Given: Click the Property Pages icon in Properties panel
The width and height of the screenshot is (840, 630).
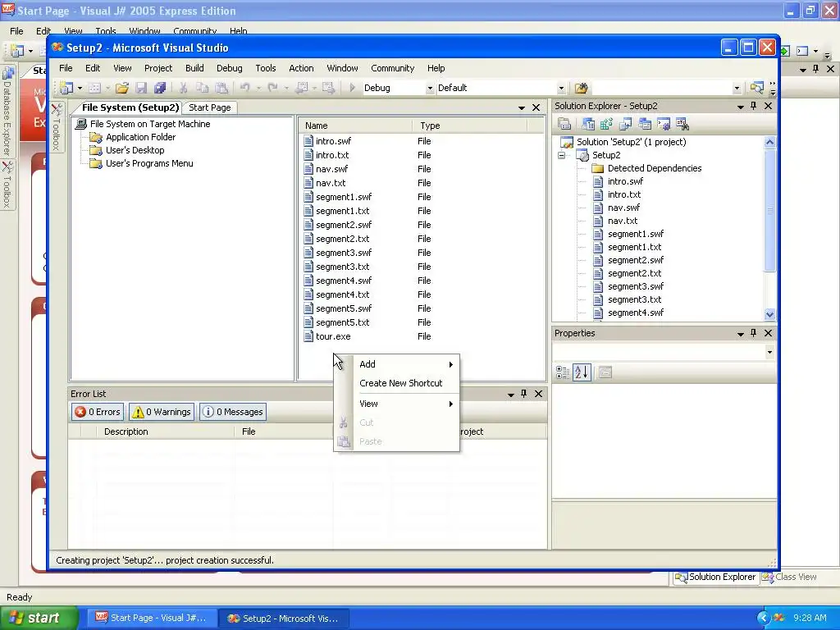Looking at the screenshot, I should (605, 372).
